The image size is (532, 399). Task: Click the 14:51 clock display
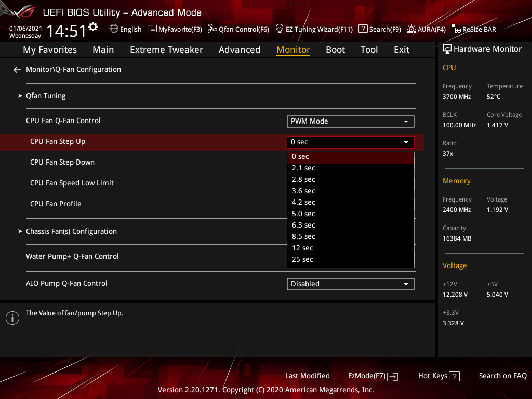(66, 31)
